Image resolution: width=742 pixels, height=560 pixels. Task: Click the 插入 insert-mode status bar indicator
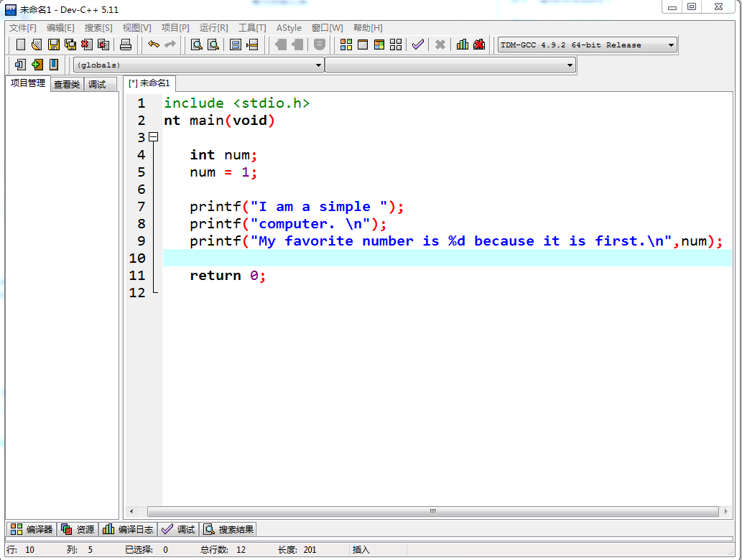coord(361,550)
